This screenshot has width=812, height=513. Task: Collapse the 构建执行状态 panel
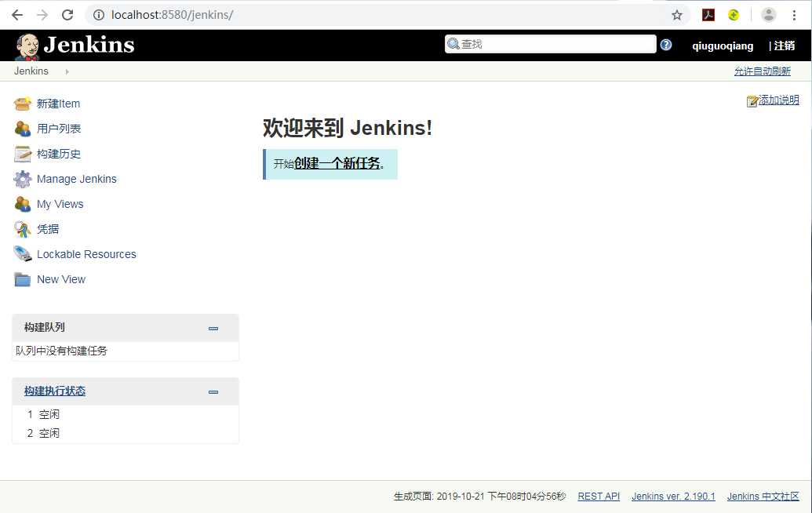coord(213,392)
